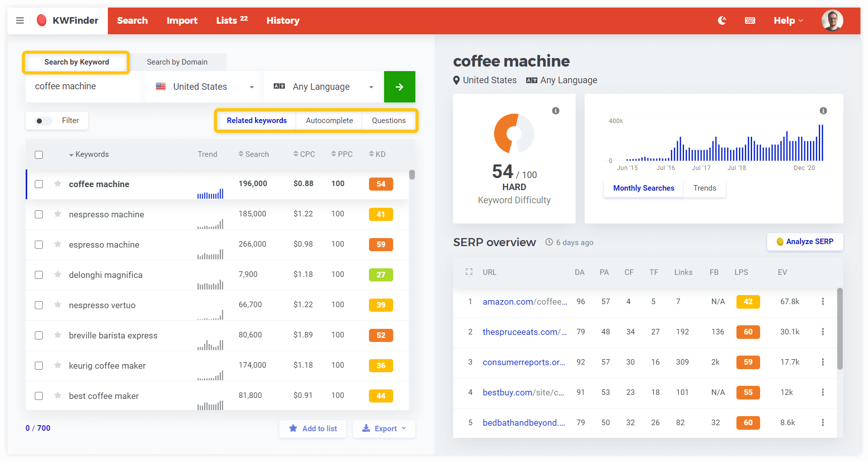Switch chart to Trends
Viewport: 868px width, 462px height.
point(705,188)
